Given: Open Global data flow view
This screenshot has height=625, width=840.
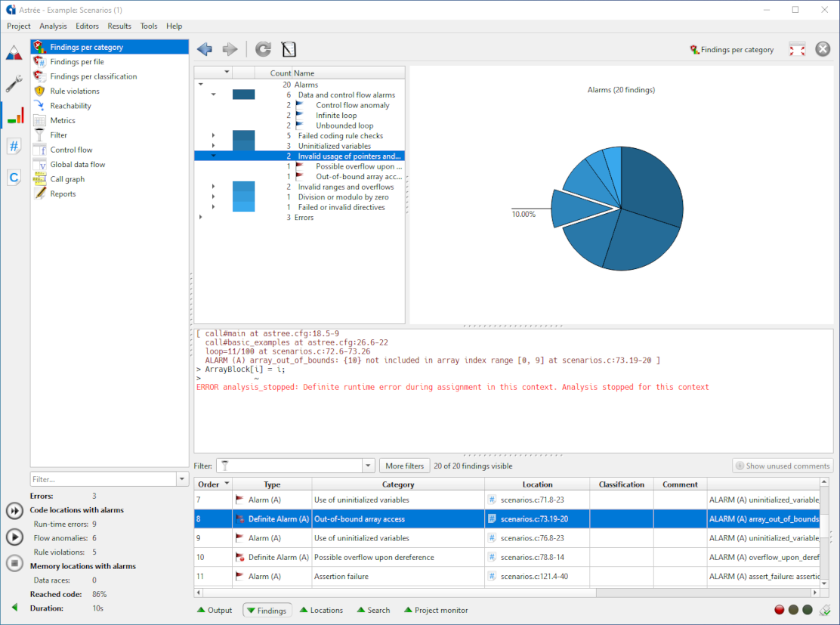Looking at the screenshot, I should point(110,165).
